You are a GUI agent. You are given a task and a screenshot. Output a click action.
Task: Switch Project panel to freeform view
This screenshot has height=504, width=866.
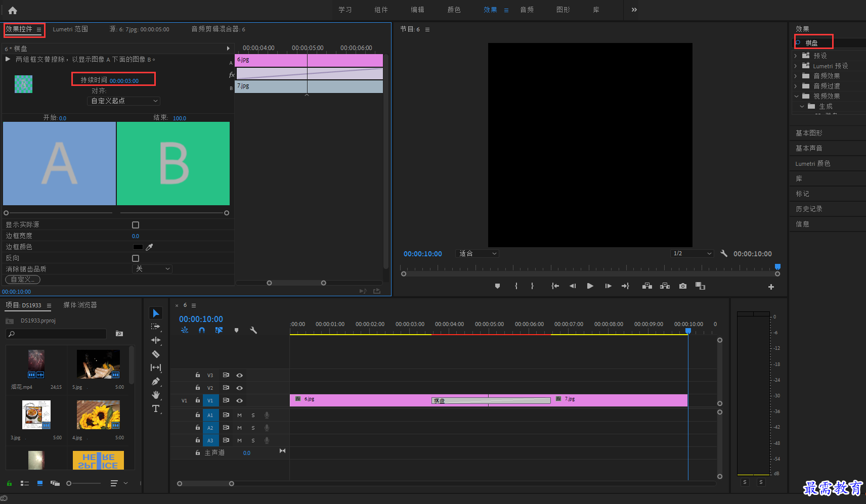click(55, 483)
